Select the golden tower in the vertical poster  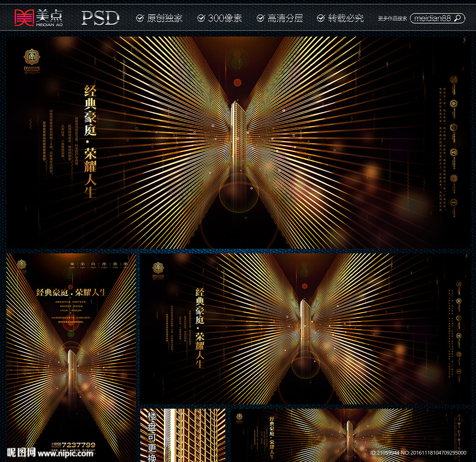coord(72,371)
